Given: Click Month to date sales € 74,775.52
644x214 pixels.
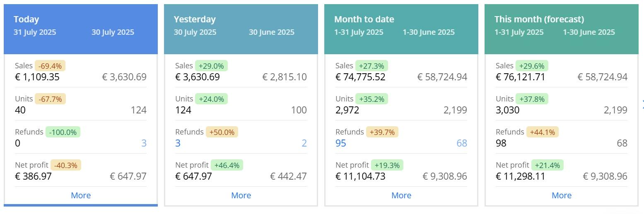Looking at the screenshot, I should pyautogui.click(x=360, y=77).
